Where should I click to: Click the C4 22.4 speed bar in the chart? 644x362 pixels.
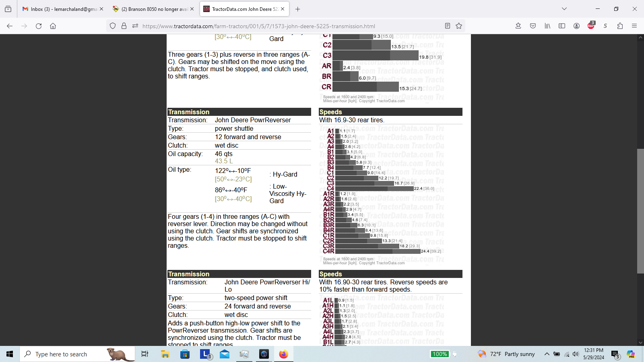point(374,188)
